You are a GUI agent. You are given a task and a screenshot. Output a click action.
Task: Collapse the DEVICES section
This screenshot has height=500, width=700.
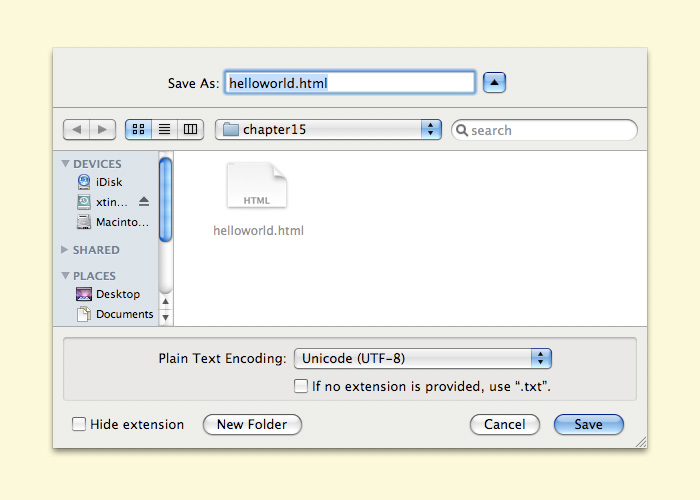(x=66, y=164)
